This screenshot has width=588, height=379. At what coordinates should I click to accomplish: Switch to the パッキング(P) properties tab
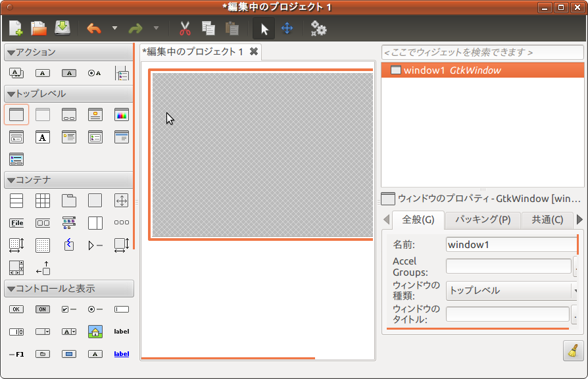click(x=482, y=220)
